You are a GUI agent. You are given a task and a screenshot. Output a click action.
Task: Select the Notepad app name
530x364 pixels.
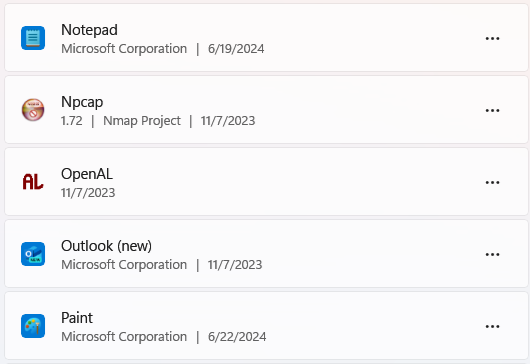89,30
